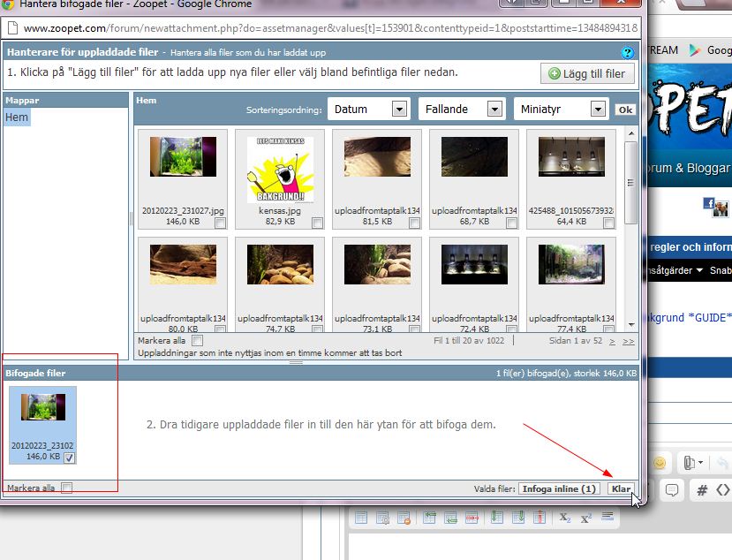Viewport: 732px width, 560px height.
Task: Apply subscript formatting in background editor
Action: (565, 518)
